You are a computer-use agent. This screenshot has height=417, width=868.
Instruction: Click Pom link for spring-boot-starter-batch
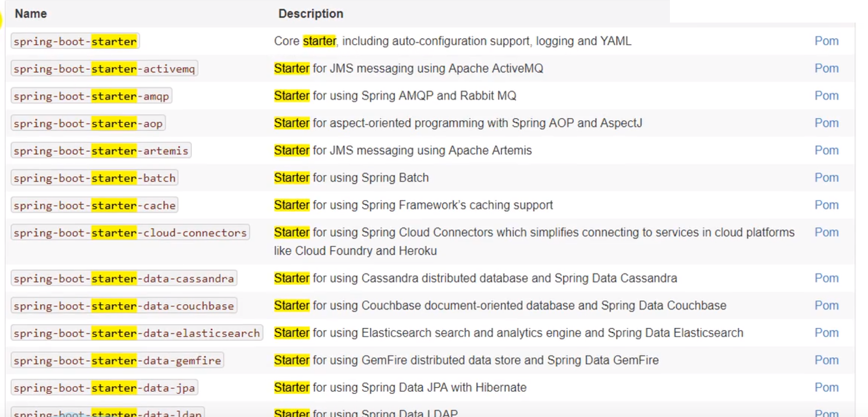click(x=826, y=178)
